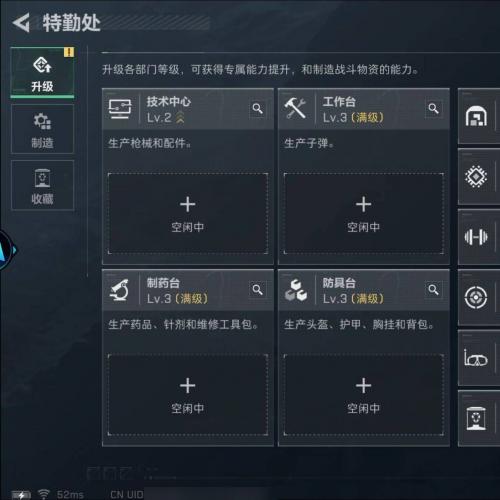Image resolution: width=500 pixels, height=500 pixels.
Task: Inspect 技术中心 with its magnifier icon
Action: 258,108
